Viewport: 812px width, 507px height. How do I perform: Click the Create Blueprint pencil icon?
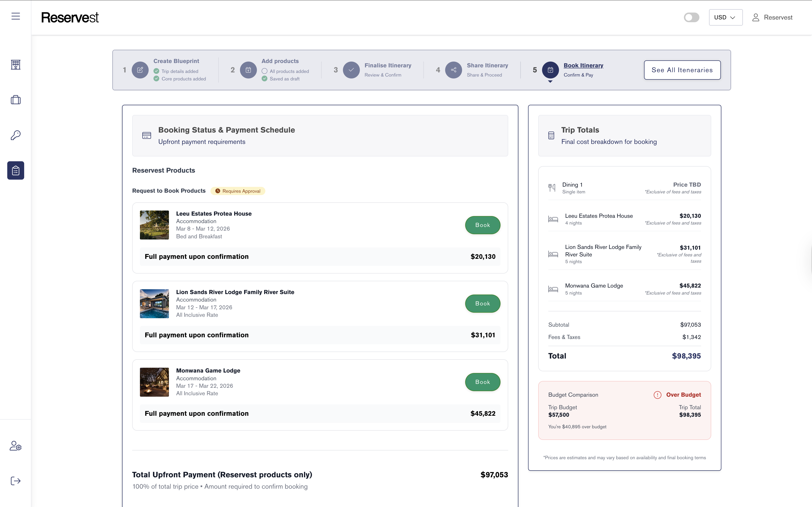point(140,70)
